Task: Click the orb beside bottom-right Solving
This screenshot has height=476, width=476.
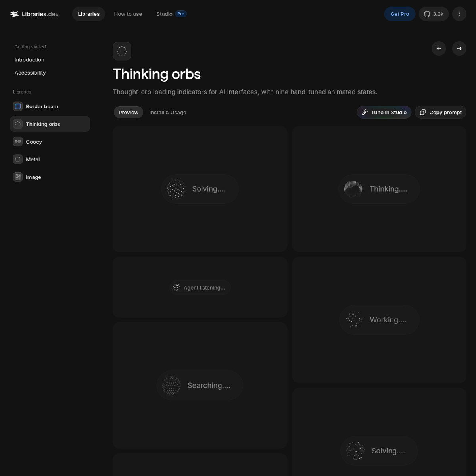Action: click(355, 451)
